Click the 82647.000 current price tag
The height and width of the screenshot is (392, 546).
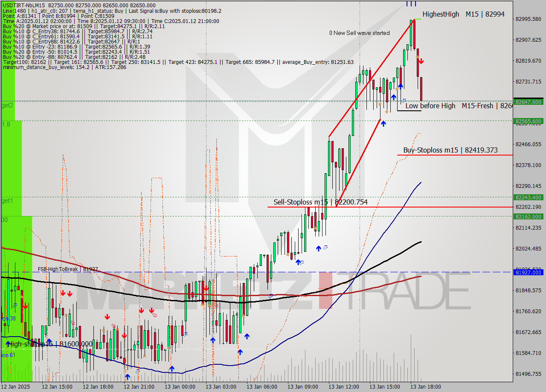pos(529,102)
